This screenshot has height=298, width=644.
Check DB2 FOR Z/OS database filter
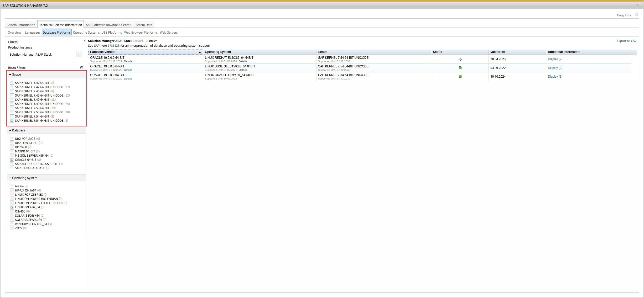coord(12,139)
